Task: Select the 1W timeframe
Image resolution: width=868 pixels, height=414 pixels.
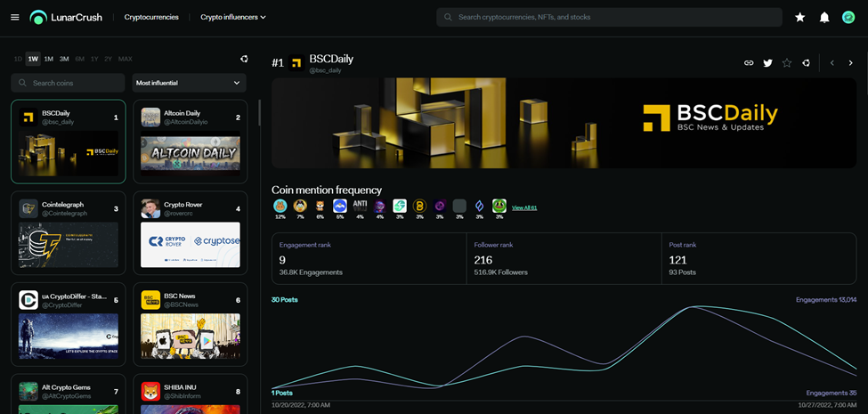Action: 33,59
